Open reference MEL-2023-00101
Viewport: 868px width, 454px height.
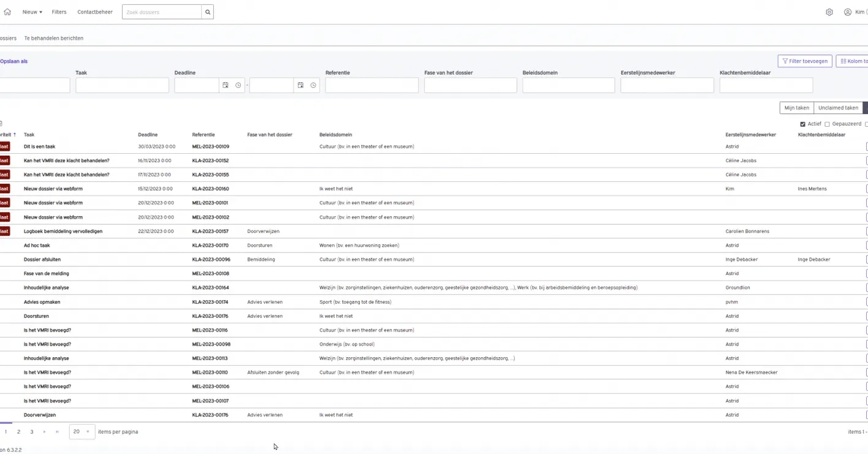tap(210, 203)
